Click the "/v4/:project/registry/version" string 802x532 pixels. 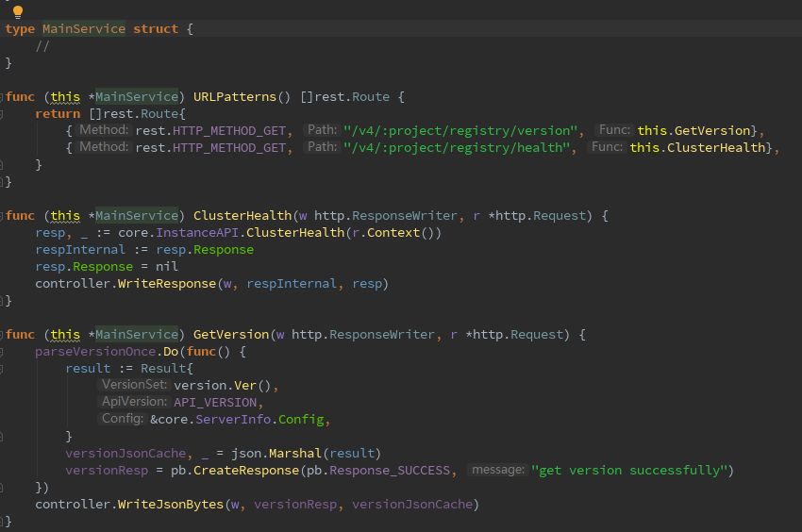coord(460,131)
